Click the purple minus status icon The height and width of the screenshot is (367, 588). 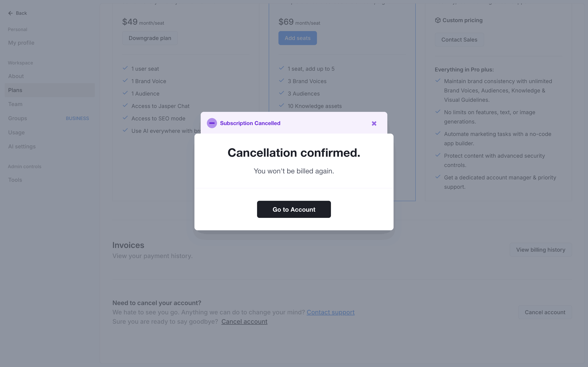coord(212,123)
